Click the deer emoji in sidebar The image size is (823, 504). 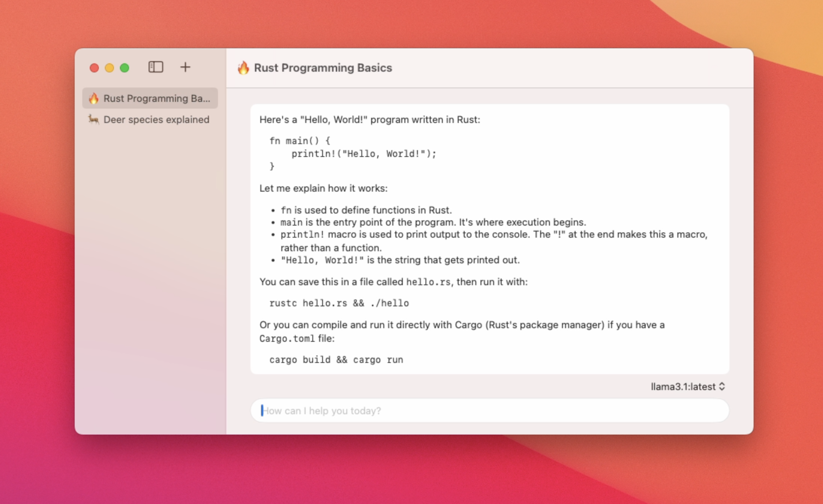(x=94, y=120)
